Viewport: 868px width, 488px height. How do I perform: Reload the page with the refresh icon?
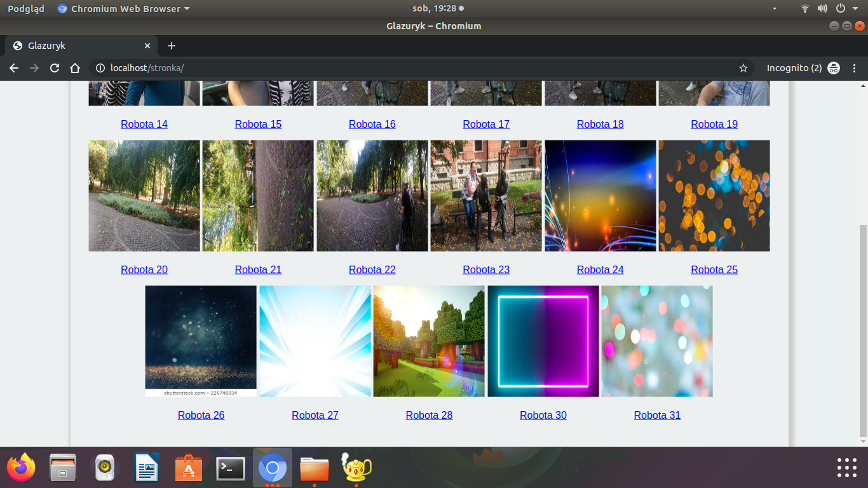coord(55,68)
